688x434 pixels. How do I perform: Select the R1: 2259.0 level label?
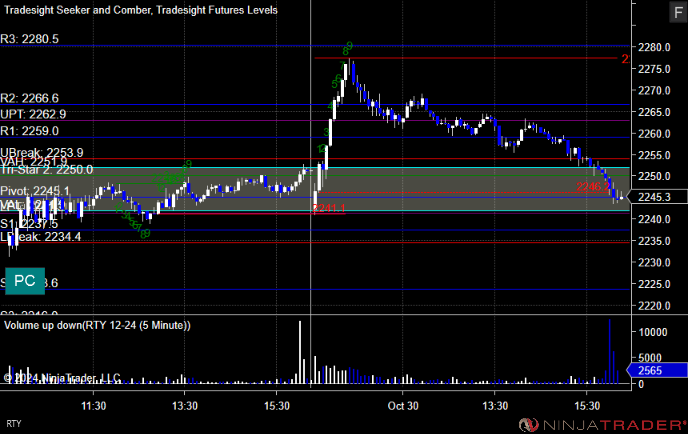[x=29, y=131]
